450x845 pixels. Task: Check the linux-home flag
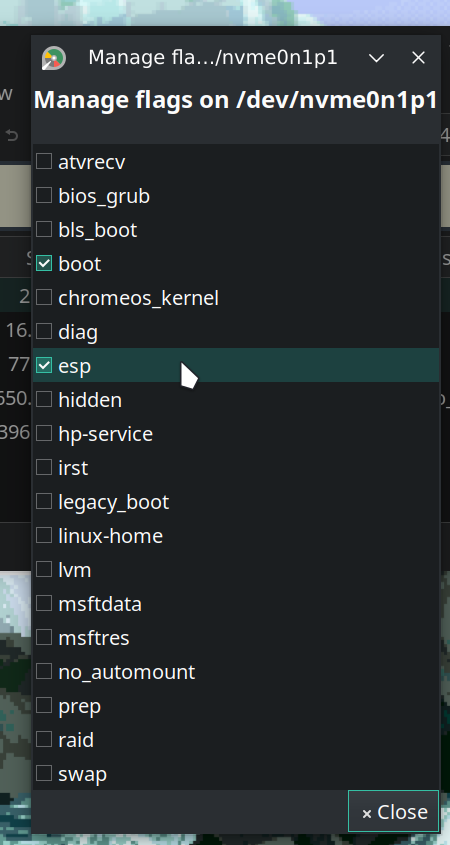click(x=44, y=535)
